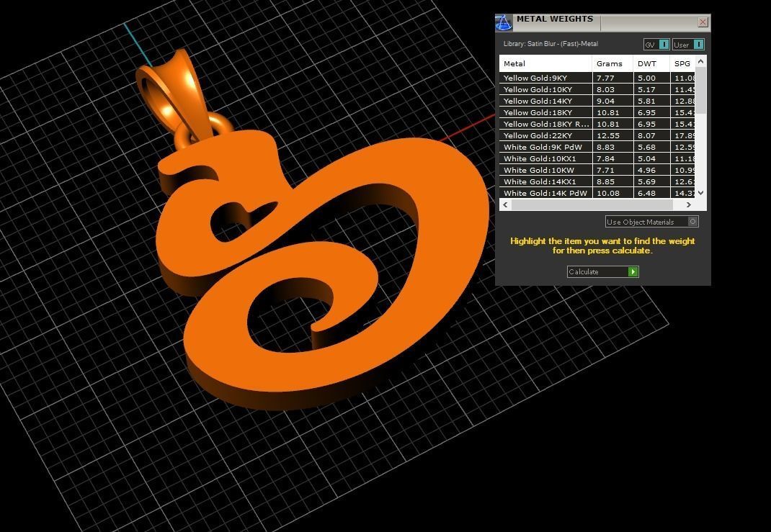The width and height of the screenshot is (771, 532).
Task: Click the Metal column header
Action: coord(545,63)
